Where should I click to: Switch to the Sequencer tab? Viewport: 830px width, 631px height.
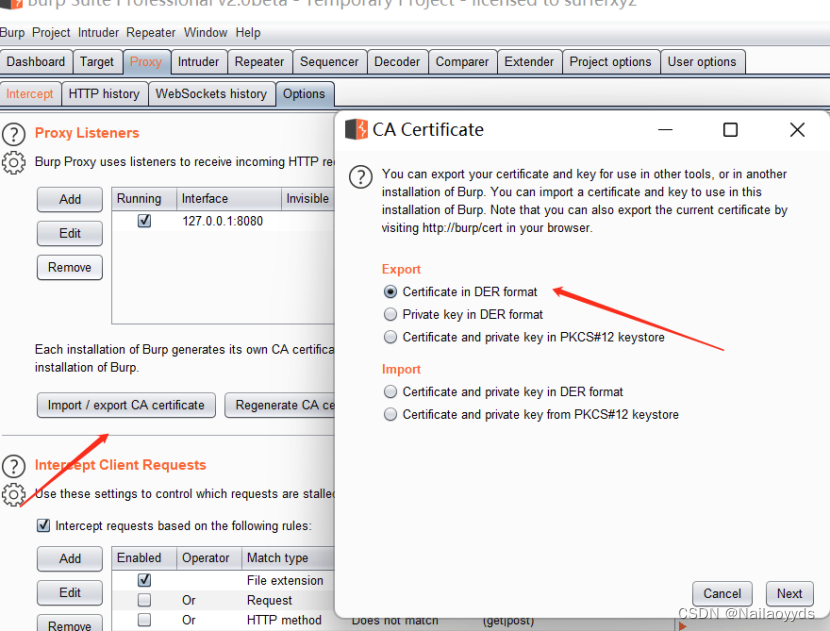coord(329,62)
